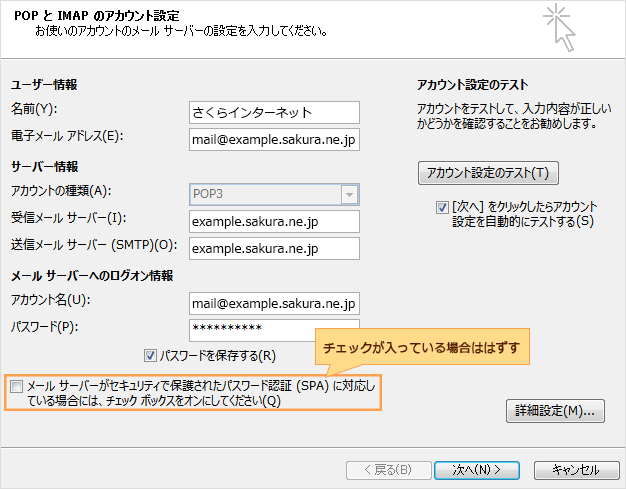Uncheck パスワードを保存する checkbox
Image resolution: width=626 pixels, height=489 pixels.
coord(151,354)
